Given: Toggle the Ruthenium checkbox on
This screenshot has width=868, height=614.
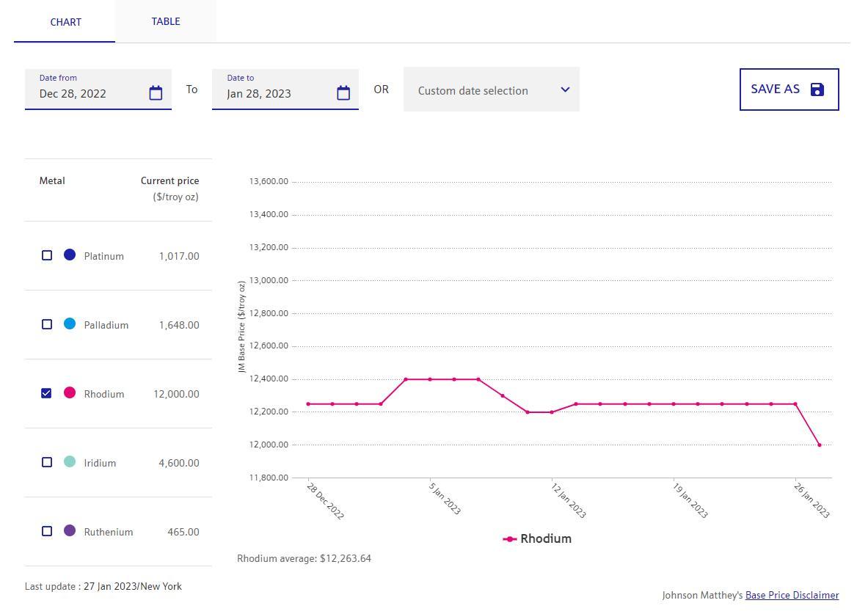Looking at the screenshot, I should pyautogui.click(x=47, y=531).
